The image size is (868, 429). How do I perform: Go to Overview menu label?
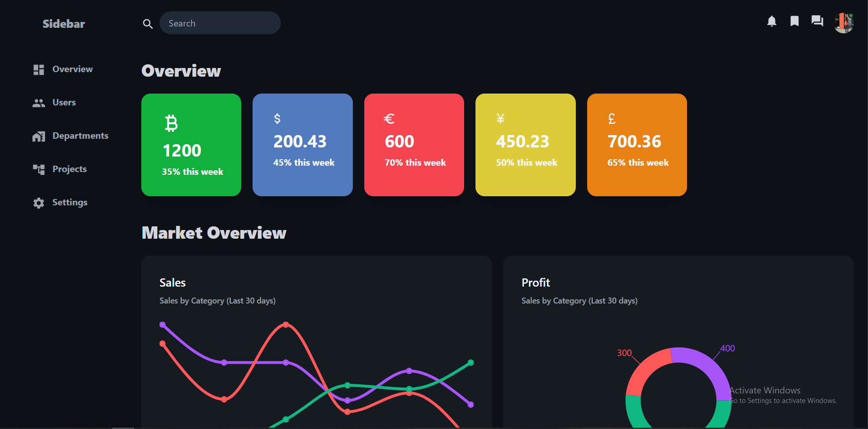pyautogui.click(x=72, y=69)
